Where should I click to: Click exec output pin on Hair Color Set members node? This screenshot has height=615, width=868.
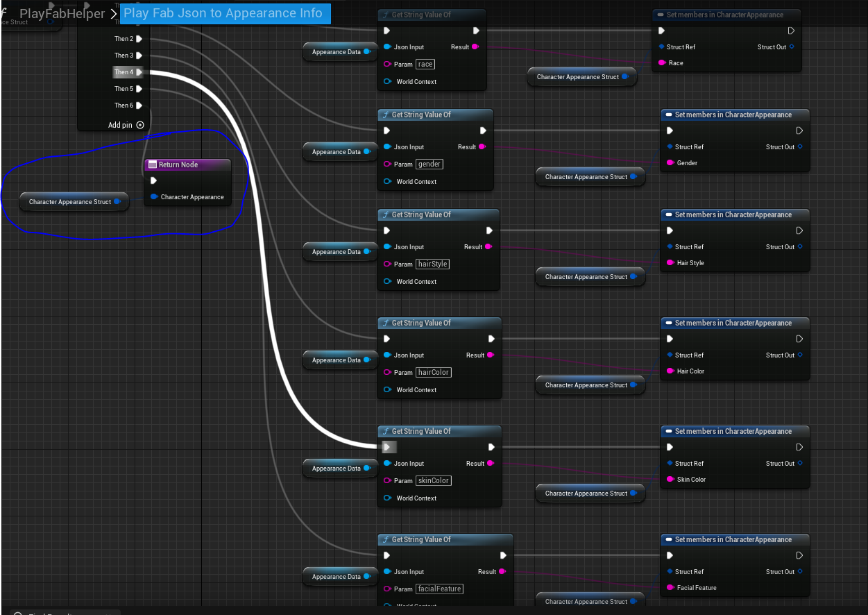[799, 339]
